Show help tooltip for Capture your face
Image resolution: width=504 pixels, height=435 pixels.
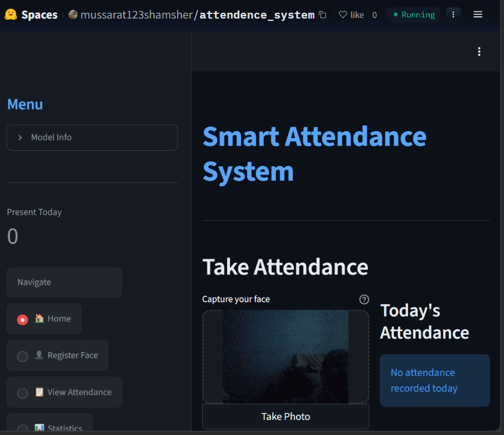364,299
